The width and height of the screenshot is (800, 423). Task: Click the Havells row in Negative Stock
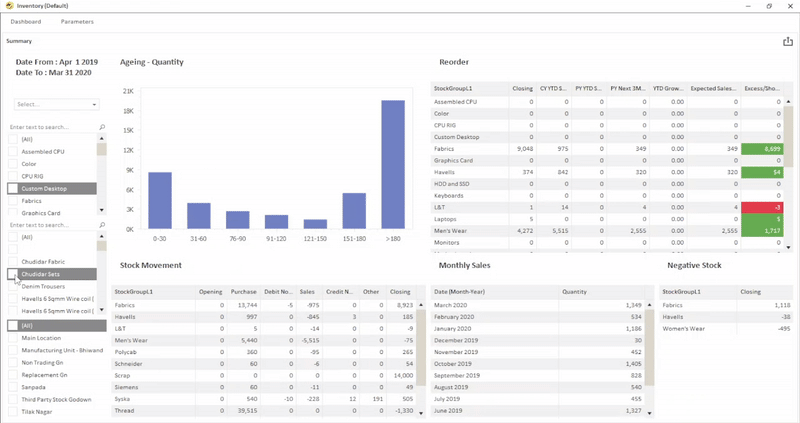tap(727, 317)
